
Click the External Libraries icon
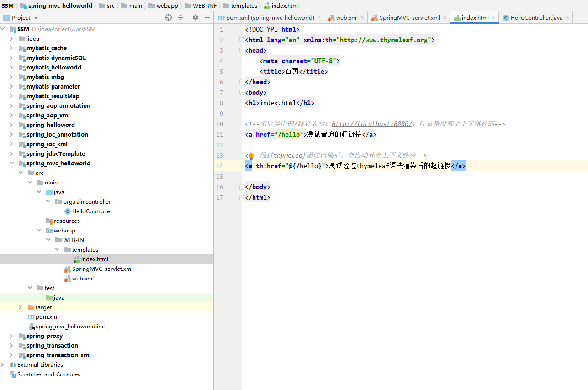[13, 365]
